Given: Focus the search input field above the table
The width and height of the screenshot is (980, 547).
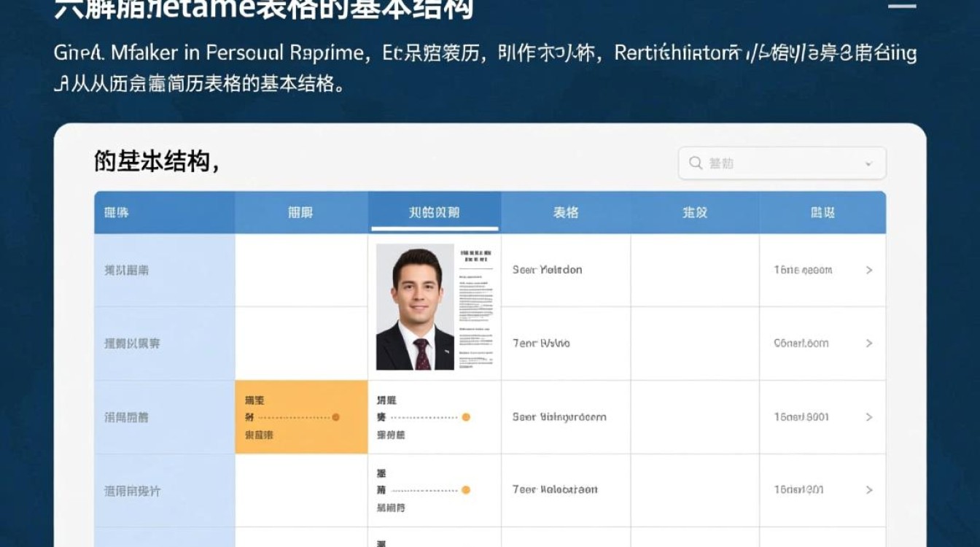Looking at the screenshot, I should point(782,163).
